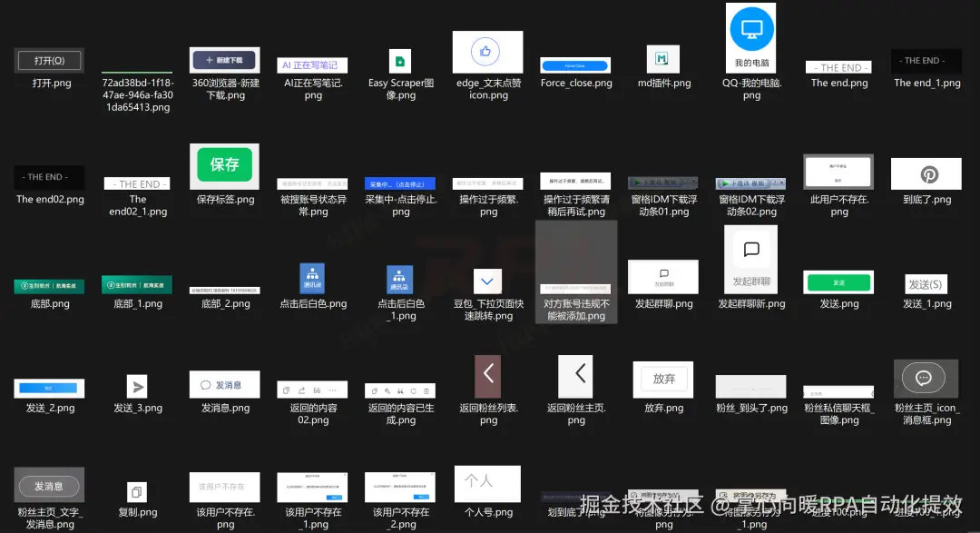Select 此用户不存在.png thumbnail
The width and height of the screenshot is (980, 533).
(x=838, y=172)
